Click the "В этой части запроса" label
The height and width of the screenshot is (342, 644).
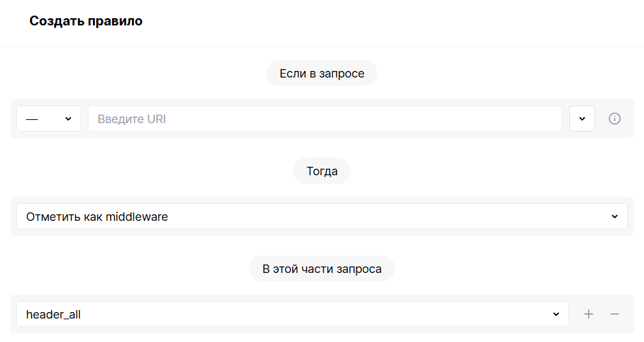pyautogui.click(x=322, y=269)
